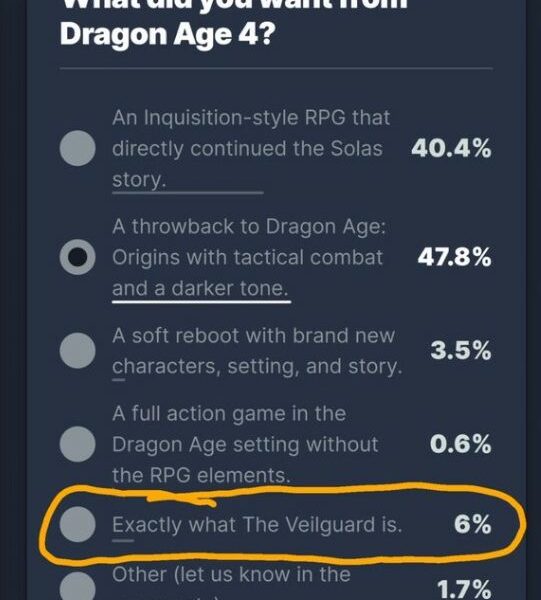The width and height of the screenshot is (541, 600).
Task: Click the 3.5% result value
Action: (461, 351)
